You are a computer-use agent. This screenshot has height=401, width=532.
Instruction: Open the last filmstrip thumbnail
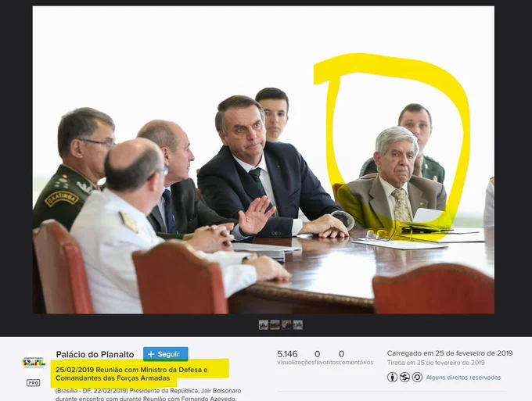(x=298, y=324)
